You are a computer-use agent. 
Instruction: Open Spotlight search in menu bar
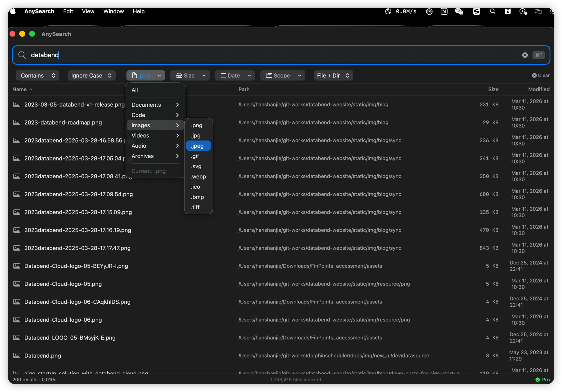click(x=492, y=11)
